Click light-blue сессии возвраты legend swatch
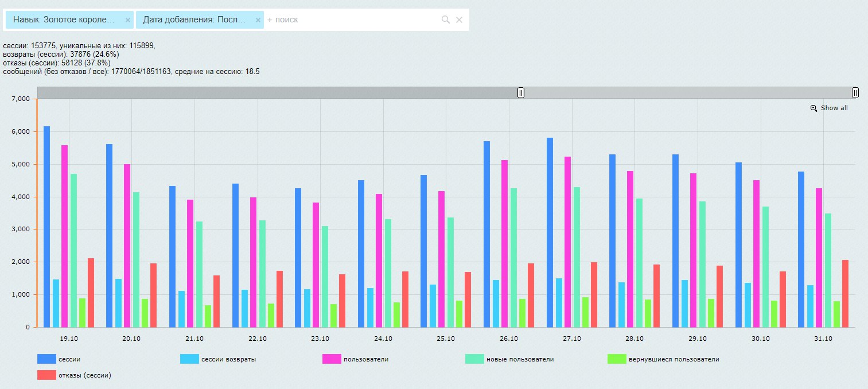Viewport: 868px width, 389px height. coord(189,359)
